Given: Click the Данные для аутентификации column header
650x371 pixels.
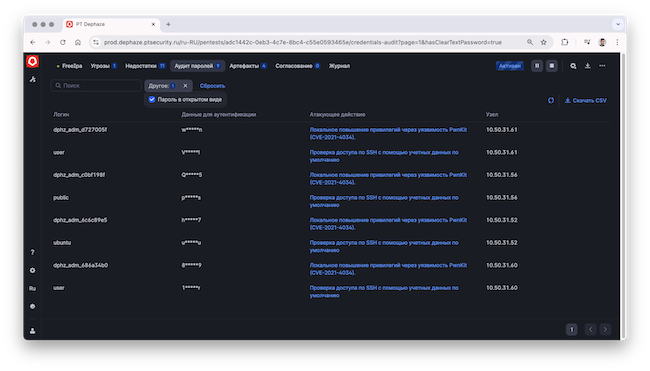Looking at the screenshot, I should pos(218,114).
